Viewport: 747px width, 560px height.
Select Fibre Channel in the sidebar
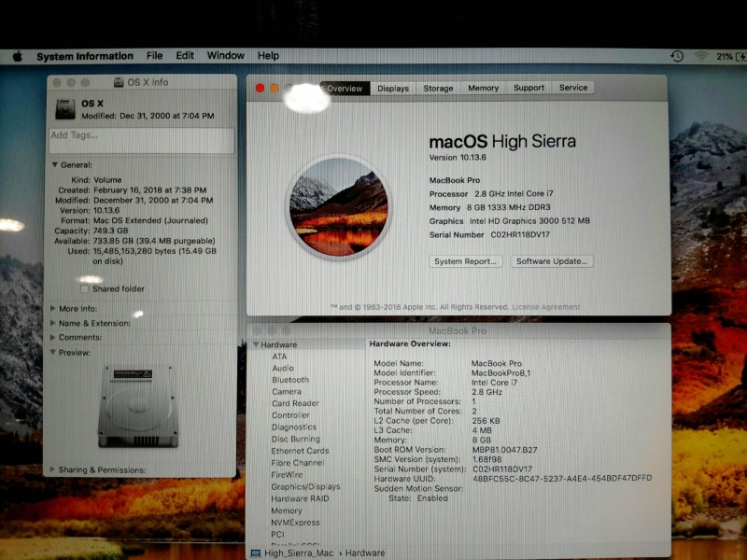[x=297, y=463]
